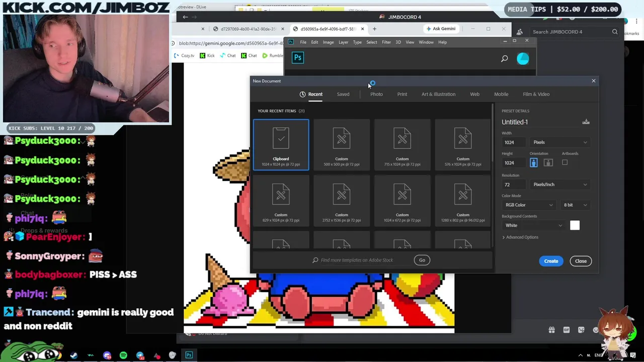644x362 pixels.
Task: Open Steam from the taskbar
Action: [74, 355]
